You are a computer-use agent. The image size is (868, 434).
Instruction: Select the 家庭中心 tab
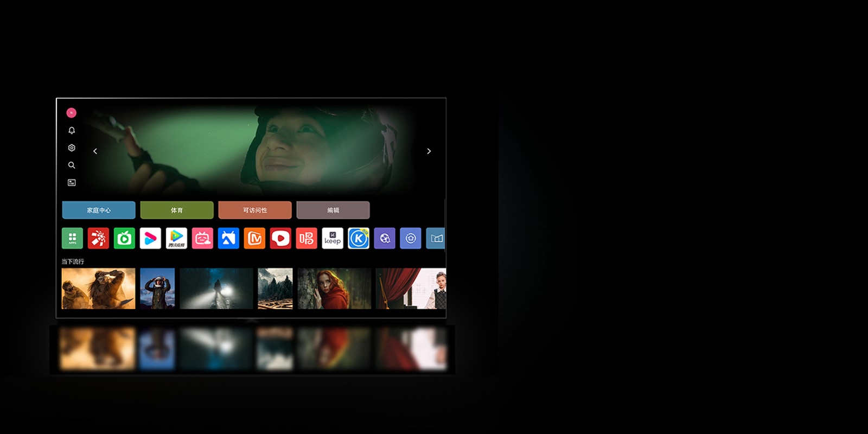tap(99, 210)
